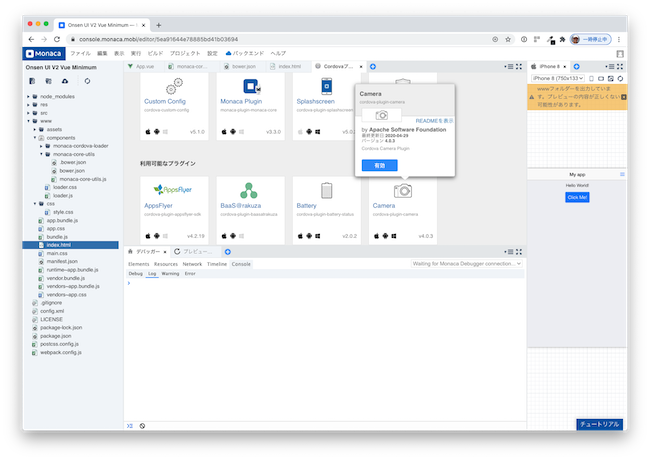Image resolution: width=650 pixels, height=460 pixels.
Task: Open the Waiting for Monaca Debugger dropdown
Action: [466, 264]
